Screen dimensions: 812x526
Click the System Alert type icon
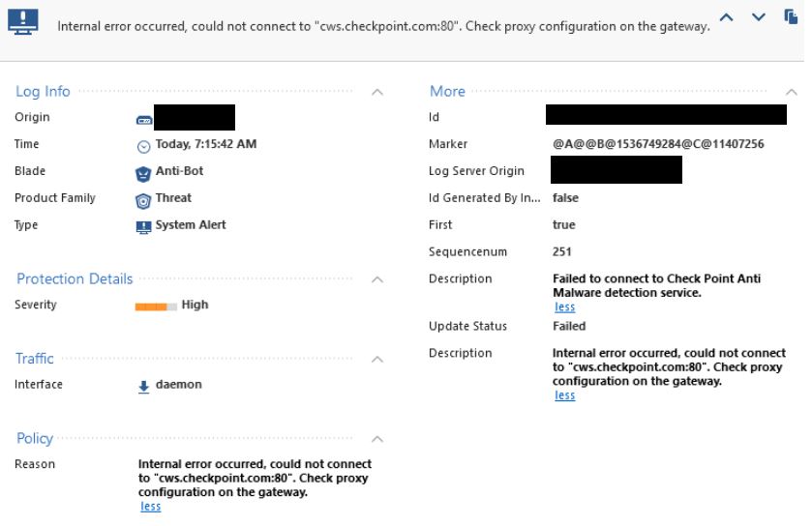pyautogui.click(x=143, y=227)
